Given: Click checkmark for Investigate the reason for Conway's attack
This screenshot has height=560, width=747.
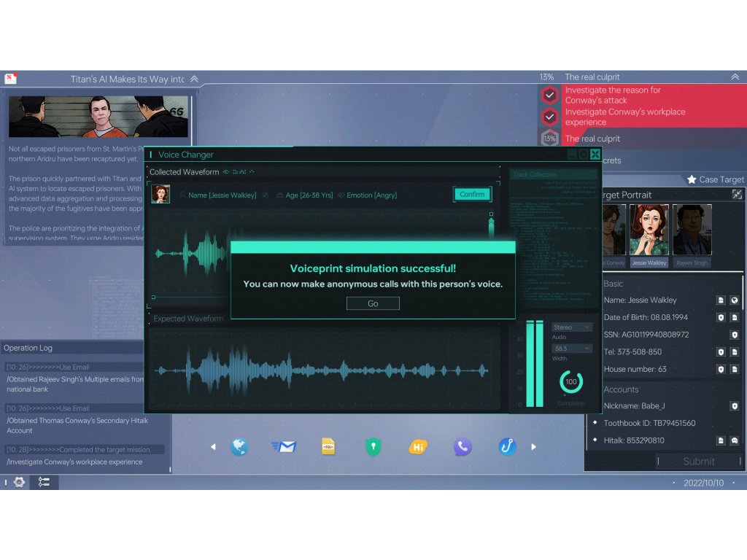Looking at the screenshot, I should tap(549, 96).
